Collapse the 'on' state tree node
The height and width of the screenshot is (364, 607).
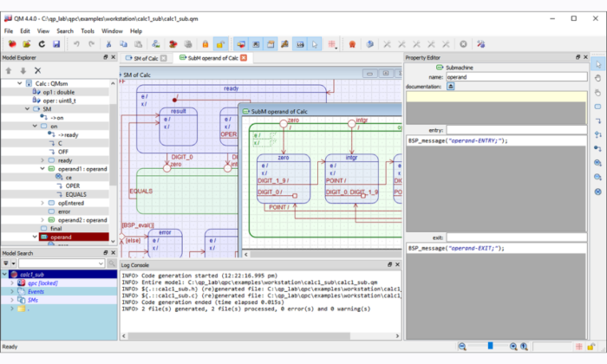point(35,126)
